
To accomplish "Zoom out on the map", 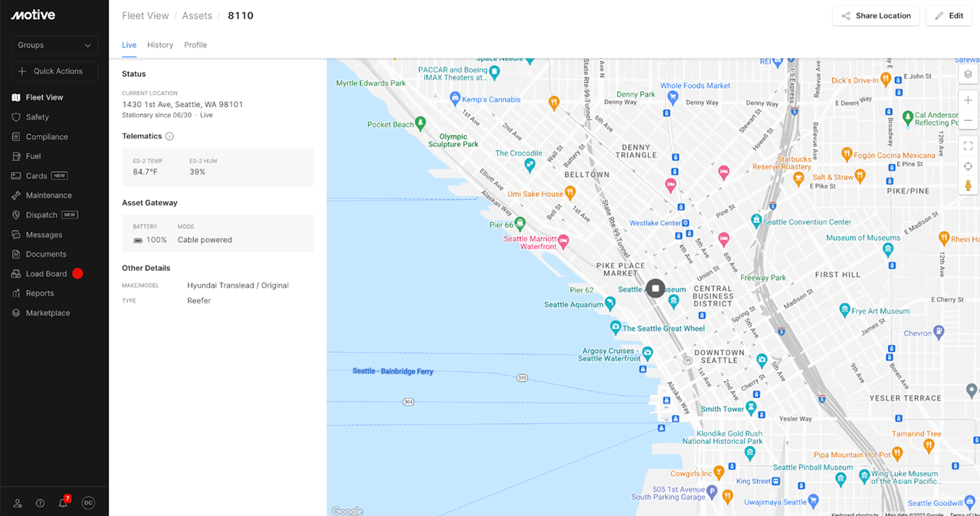I will (x=968, y=120).
